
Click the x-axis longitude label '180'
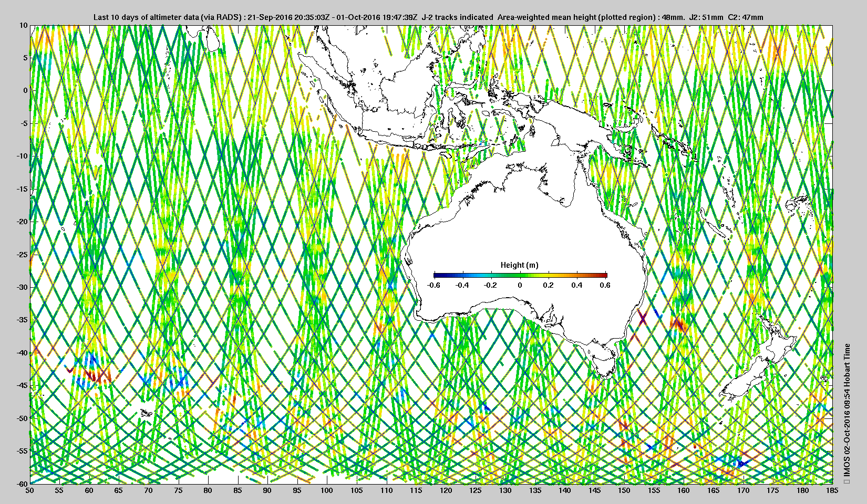coord(803,490)
